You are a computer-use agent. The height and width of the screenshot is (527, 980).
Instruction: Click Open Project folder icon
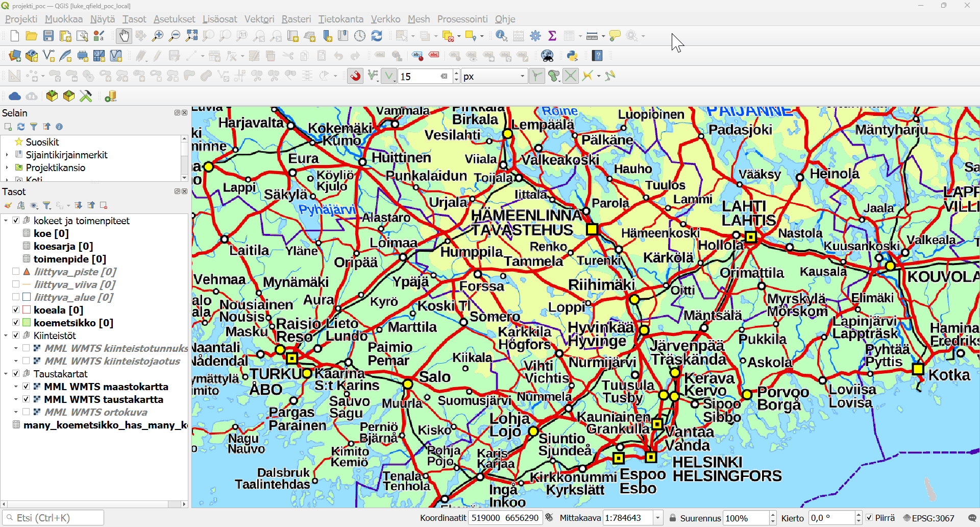32,36
